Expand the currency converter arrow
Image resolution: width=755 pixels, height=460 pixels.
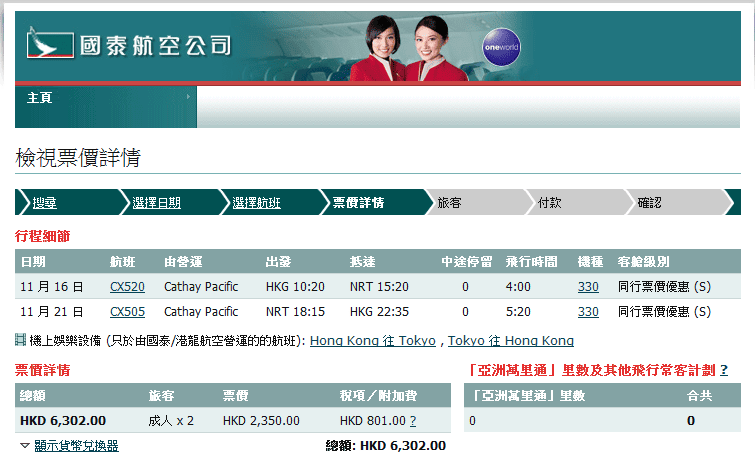tap(24, 445)
